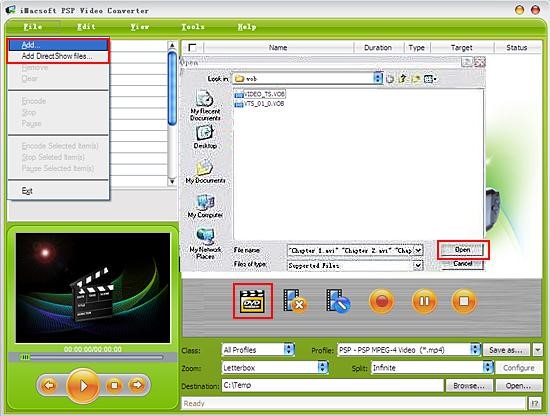The width and height of the screenshot is (550, 416).
Task: Click Cancel in the Open dialog
Action: [462, 263]
